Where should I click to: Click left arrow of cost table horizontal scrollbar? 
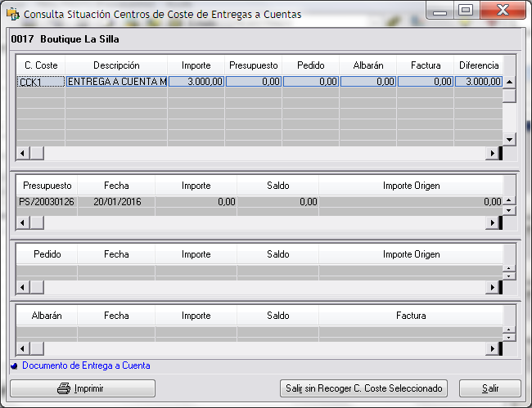tap(23, 153)
